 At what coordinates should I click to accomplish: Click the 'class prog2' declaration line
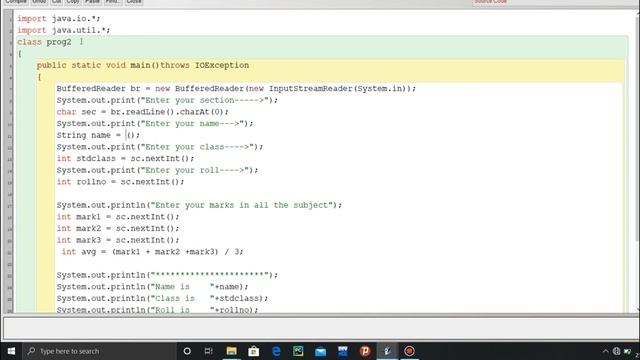[44, 42]
